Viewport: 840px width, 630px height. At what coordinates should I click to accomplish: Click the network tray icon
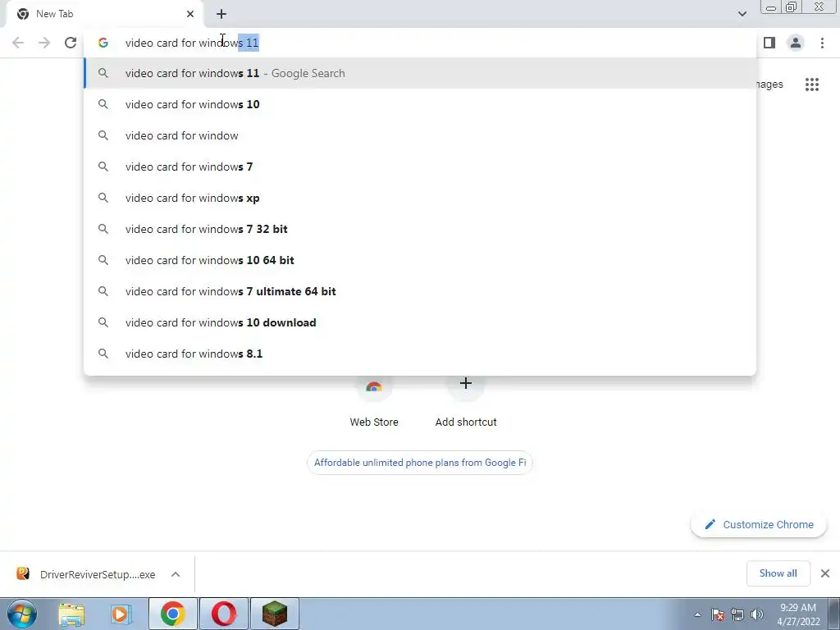point(737,614)
